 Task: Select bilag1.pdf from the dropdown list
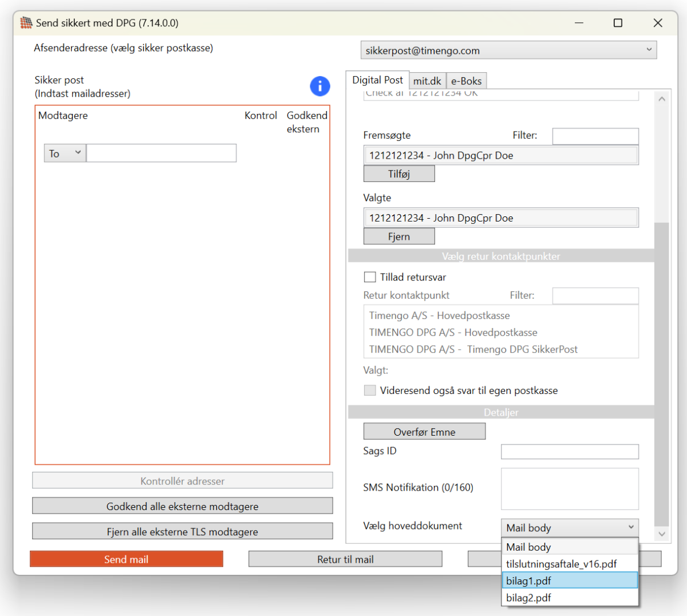click(569, 581)
